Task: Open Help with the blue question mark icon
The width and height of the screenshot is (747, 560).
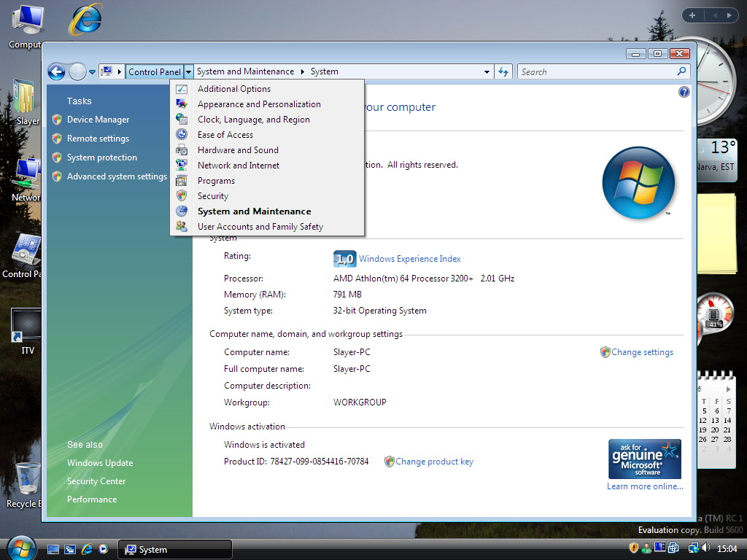Action: point(684,92)
